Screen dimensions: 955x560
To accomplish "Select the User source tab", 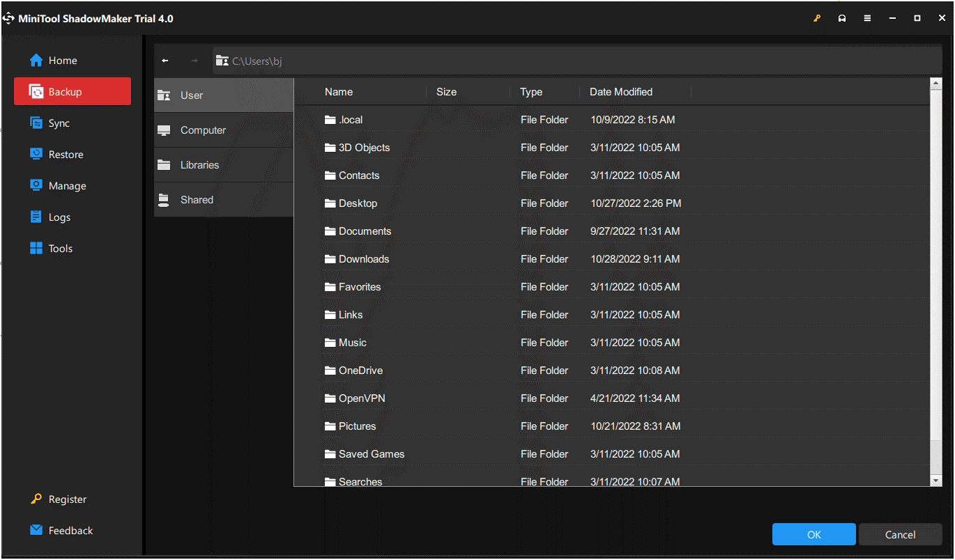I will click(x=224, y=95).
